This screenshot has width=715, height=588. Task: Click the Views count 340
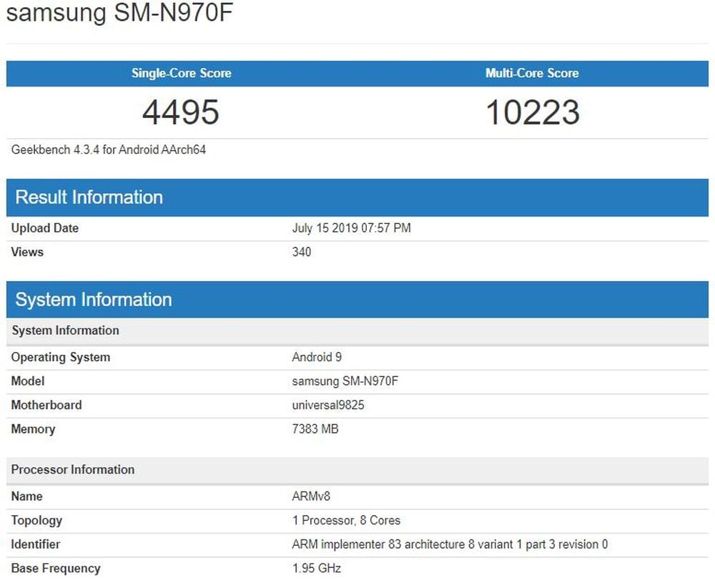coord(301,252)
